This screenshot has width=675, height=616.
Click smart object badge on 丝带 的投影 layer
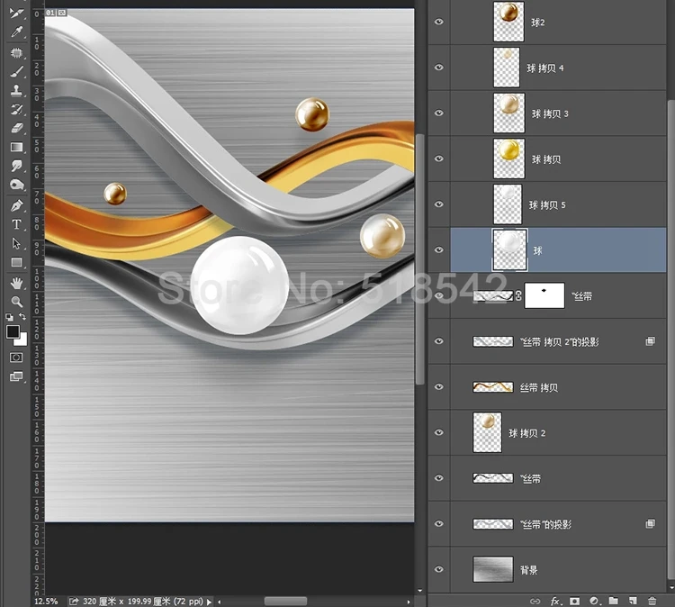(x=650, y=524)
